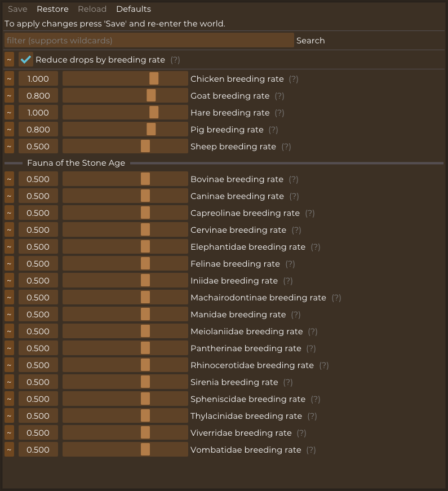Click the Felinae breeding rate value field
Viewport: 448px width, 491px height.
pyautogui.click(x=38, y=264)
